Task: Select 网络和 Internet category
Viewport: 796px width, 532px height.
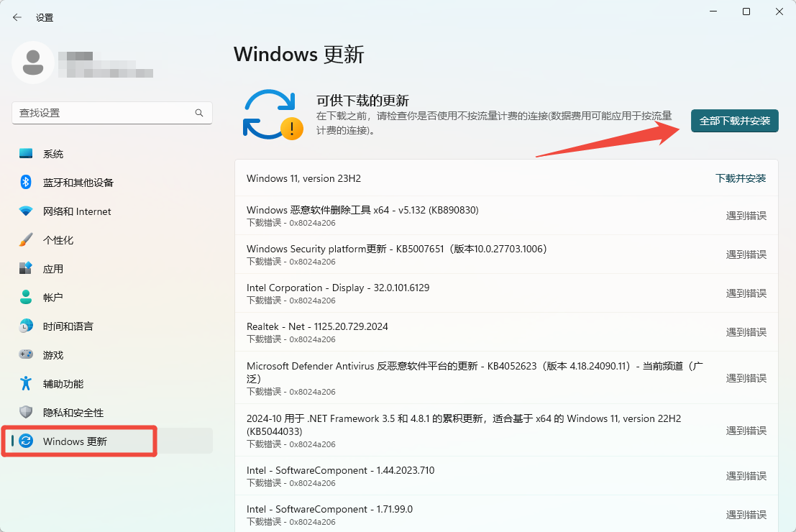Action: pos(111,211)
